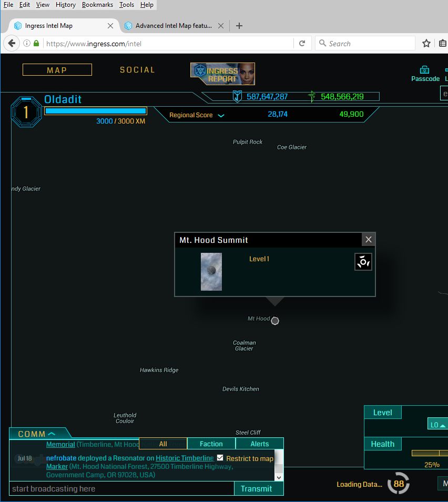
Task: Bookmark this page with the star icon
Action: (x=426, y=44)
